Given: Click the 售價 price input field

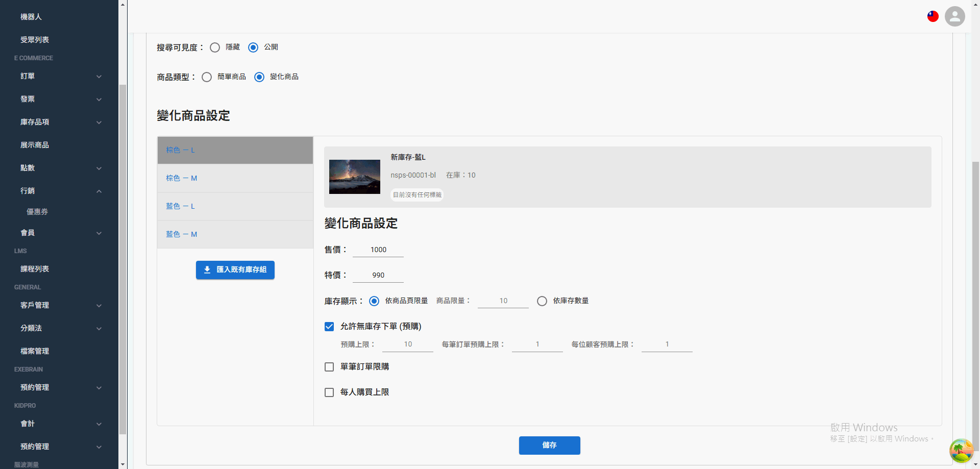Looking at the screenshot, I should [378, 250].
